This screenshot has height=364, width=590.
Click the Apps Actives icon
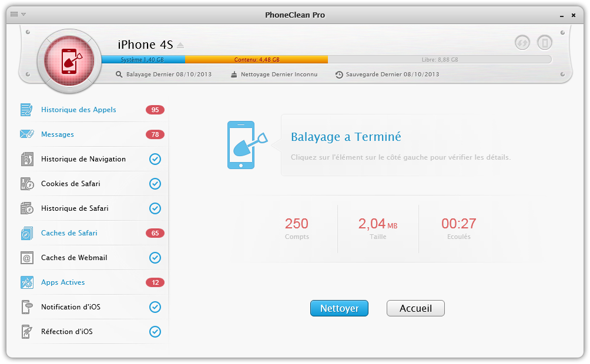pyautogui.click(x=26, y=282)
